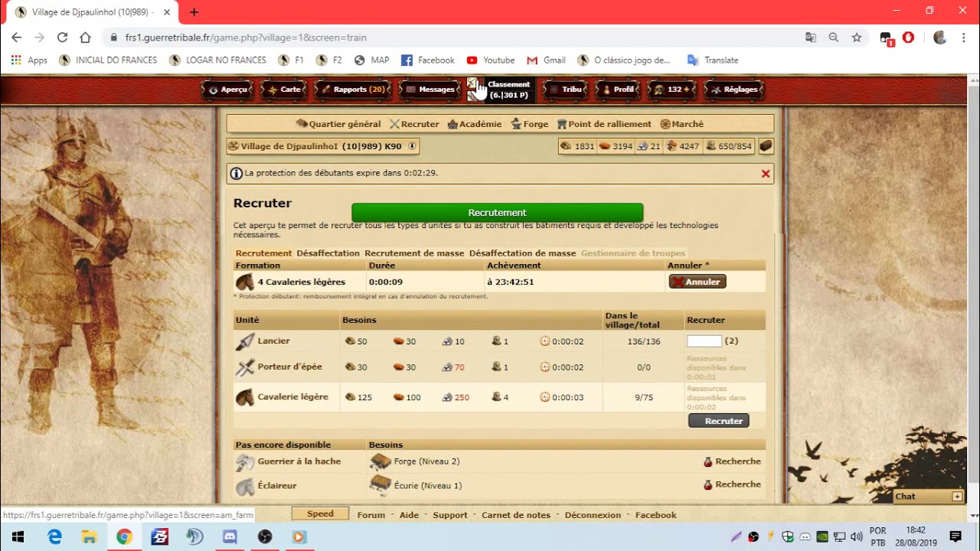Open the Porteur d'épée unit link

[290, 367]
